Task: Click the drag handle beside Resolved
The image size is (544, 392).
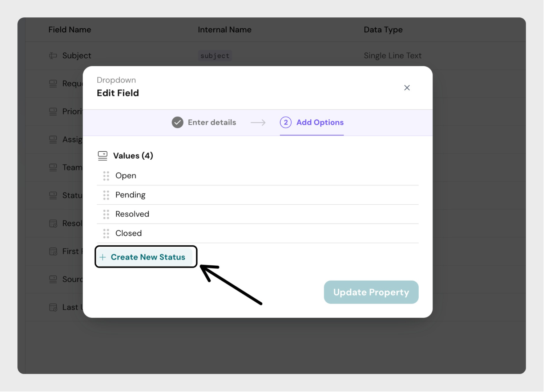Action: click(106, 215)
